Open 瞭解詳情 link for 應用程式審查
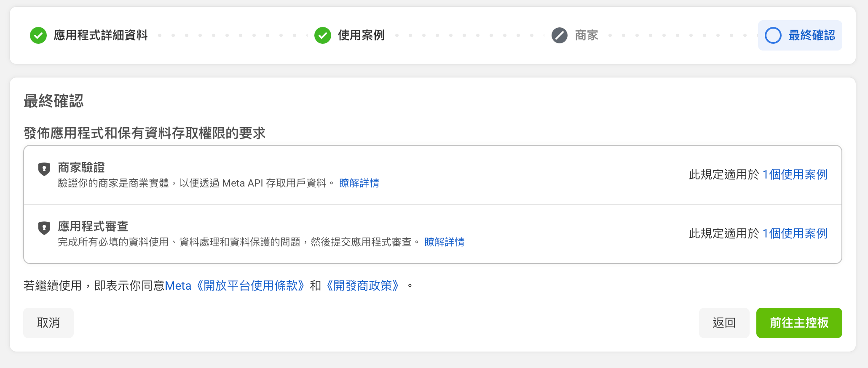 (x=444, y=242)
